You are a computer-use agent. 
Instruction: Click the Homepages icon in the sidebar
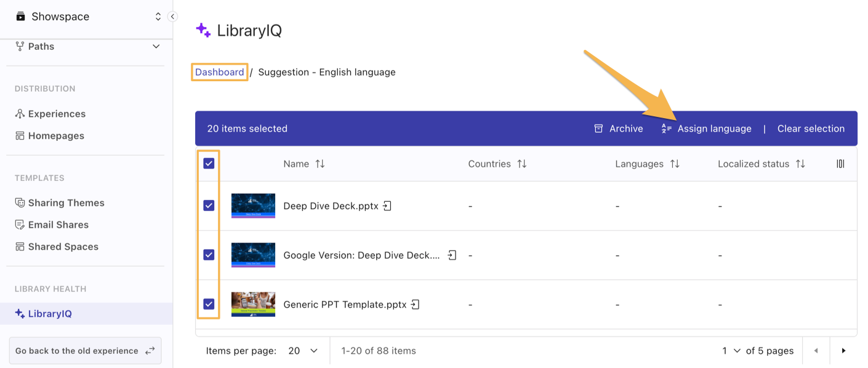click(19, 135)
